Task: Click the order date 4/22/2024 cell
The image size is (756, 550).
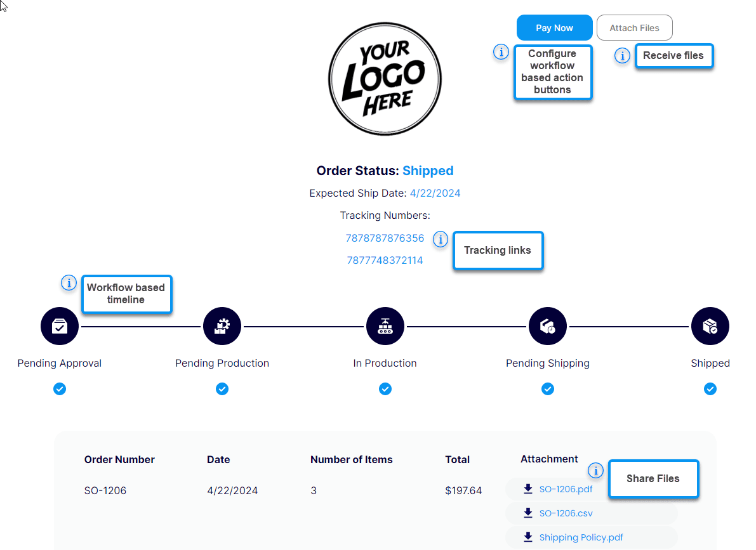Action: (232, 491)
